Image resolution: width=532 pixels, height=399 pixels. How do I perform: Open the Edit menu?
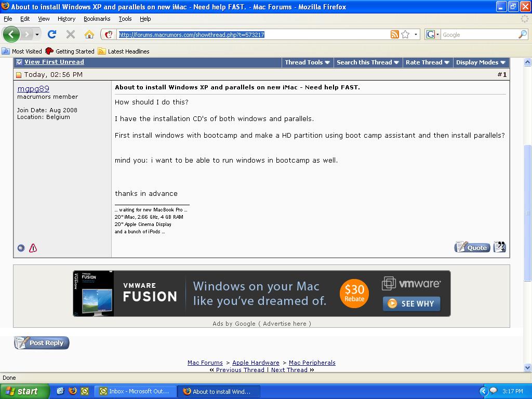pos(25,19)
